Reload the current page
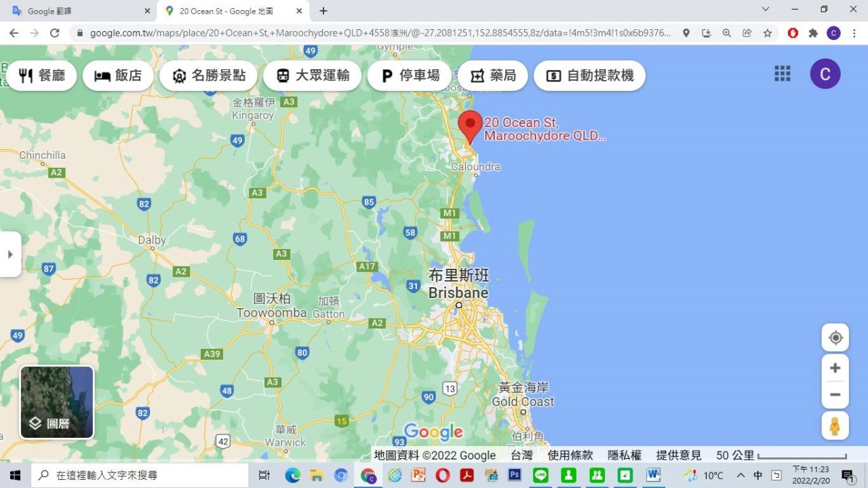Screen dimensions: 868x488 pyautogui.click(x=55, y=33)
